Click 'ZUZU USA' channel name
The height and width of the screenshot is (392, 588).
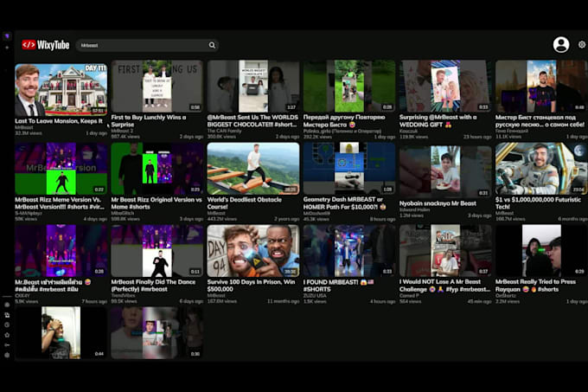[315, 296]
